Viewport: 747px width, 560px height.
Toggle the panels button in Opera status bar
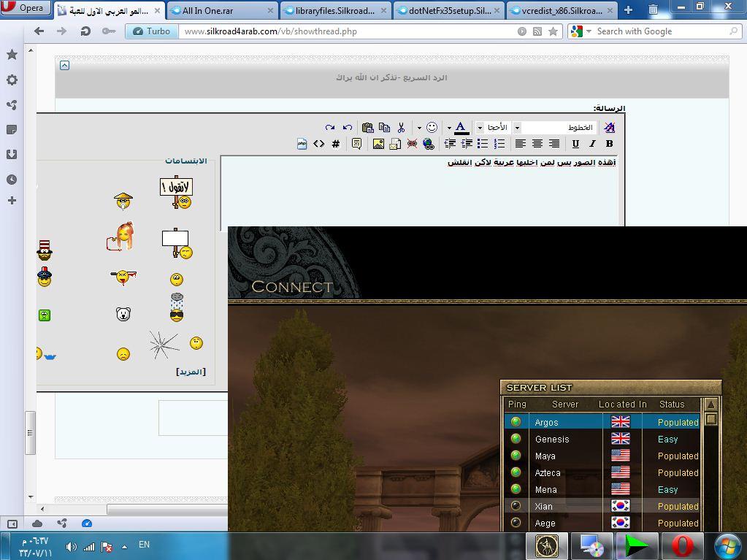12,523
